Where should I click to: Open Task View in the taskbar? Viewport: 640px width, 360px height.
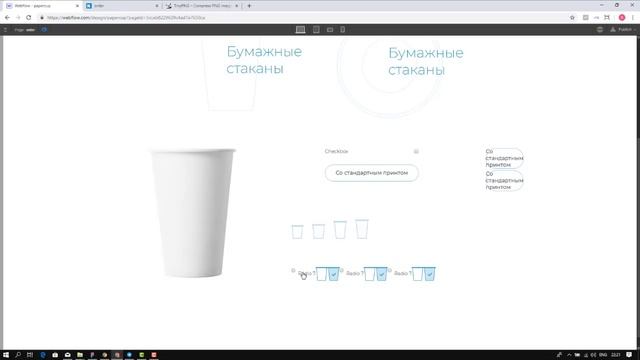tap(30, 355)
